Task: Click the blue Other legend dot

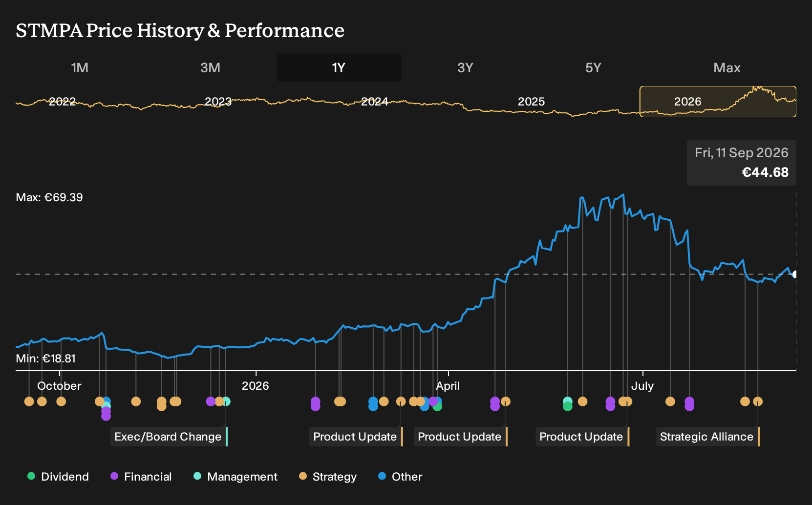Action: pos(382,476)
